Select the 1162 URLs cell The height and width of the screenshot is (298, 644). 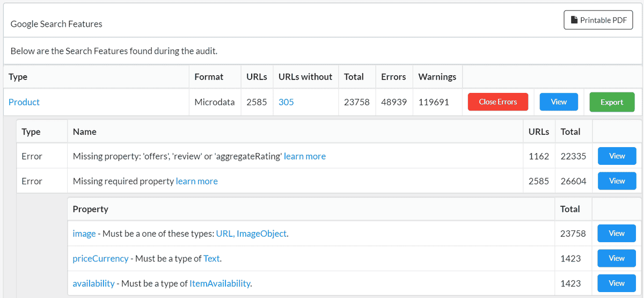click(539, 156)
